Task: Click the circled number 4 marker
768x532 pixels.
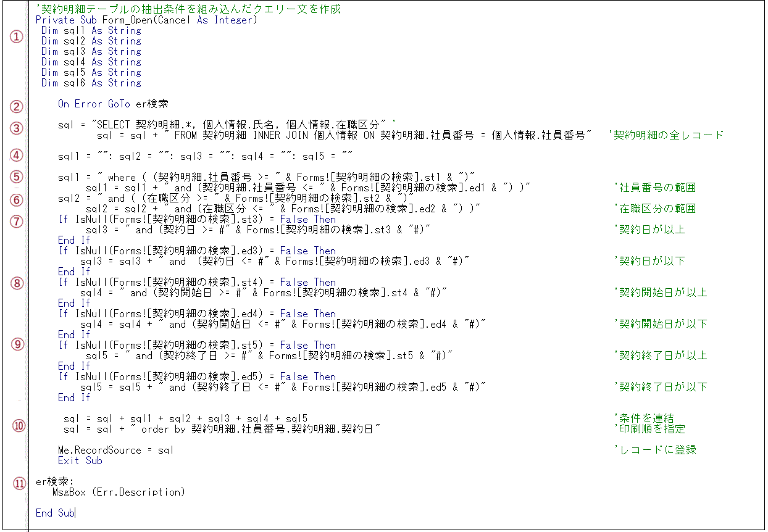Action: pyautogui.click(x=17, y=156)
